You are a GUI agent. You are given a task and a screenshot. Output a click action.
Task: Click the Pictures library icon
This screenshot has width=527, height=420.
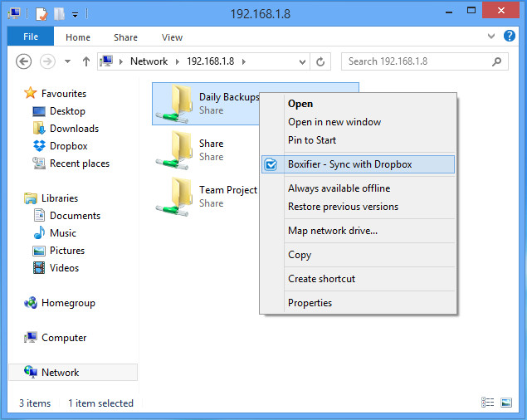(x=39, y=251)
